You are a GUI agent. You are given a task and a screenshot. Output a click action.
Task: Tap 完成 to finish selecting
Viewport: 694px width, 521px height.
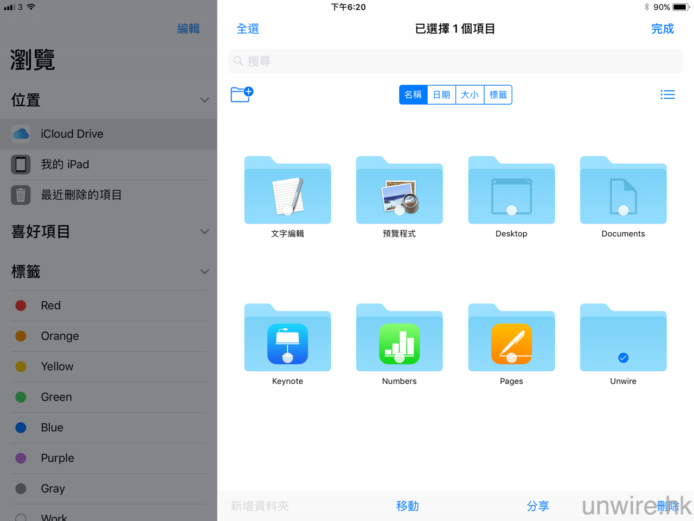tap(662, 29)
